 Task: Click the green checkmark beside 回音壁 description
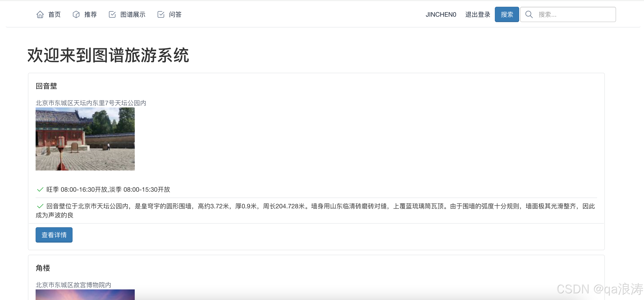[40, 206]
